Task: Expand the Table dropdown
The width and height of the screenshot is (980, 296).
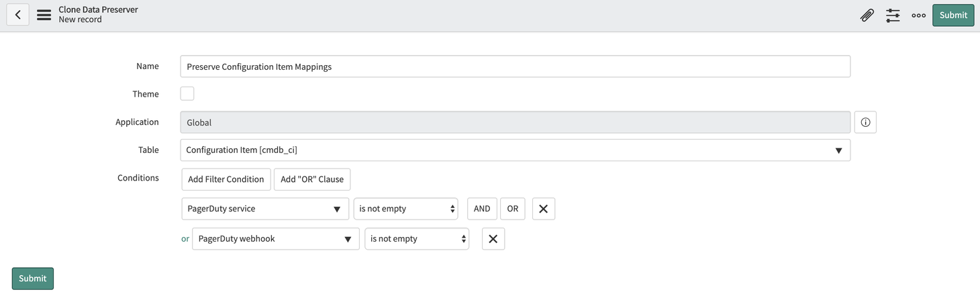Action: [516, 150]
